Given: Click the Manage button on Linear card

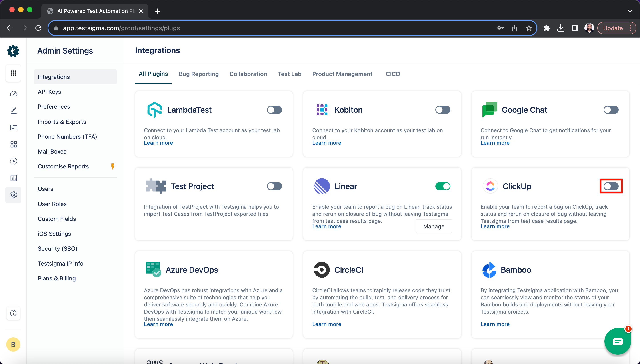Looking at the screenshot, I should click(434, 226).
